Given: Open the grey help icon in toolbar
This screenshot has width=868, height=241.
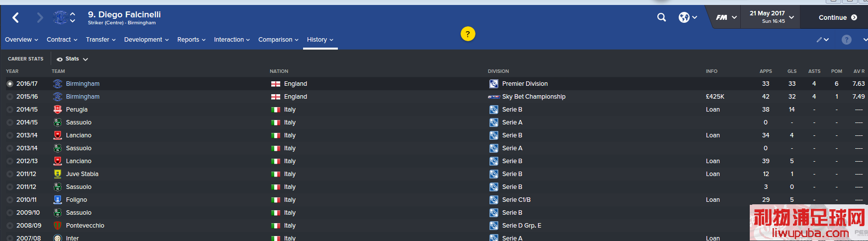Looking at the screenshot, I should pyautogui.click(x=847, y=40).
